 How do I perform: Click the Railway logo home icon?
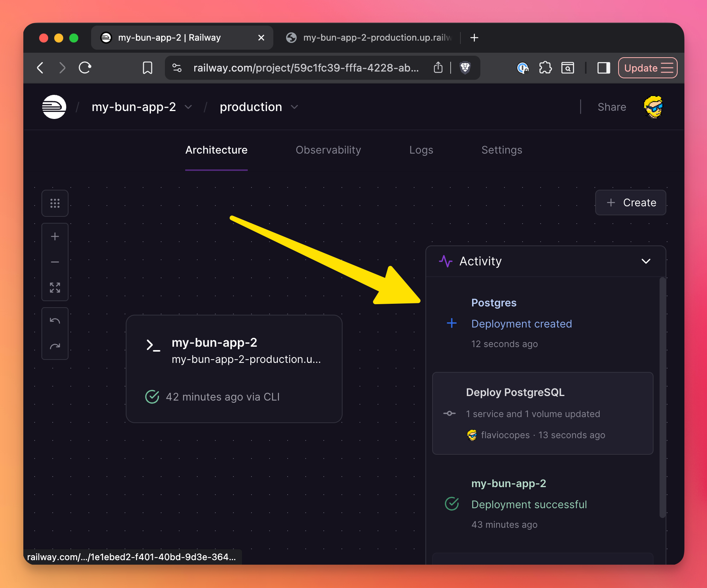point(54,107)
